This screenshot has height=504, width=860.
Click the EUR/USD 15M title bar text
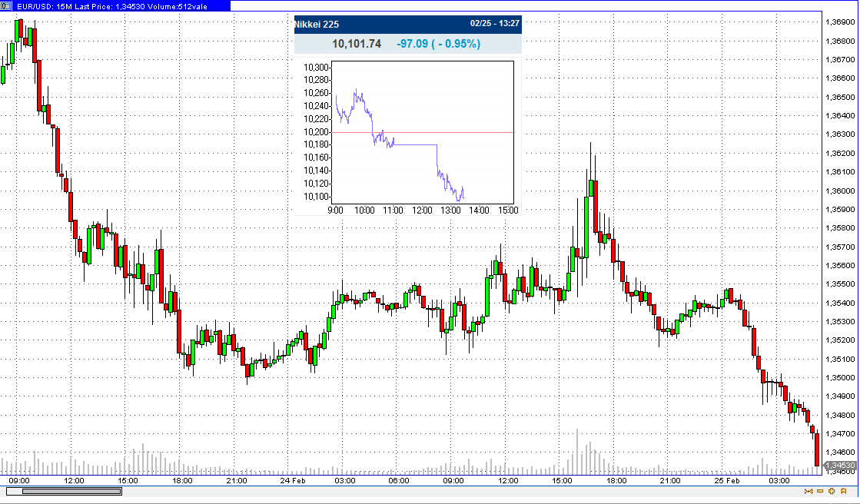click(112, 6)
